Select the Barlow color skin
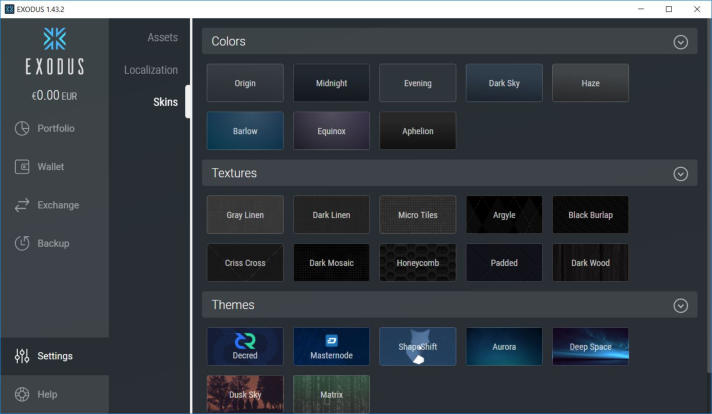The height and width of the screenshot is (414, 712). click(245, 131)
